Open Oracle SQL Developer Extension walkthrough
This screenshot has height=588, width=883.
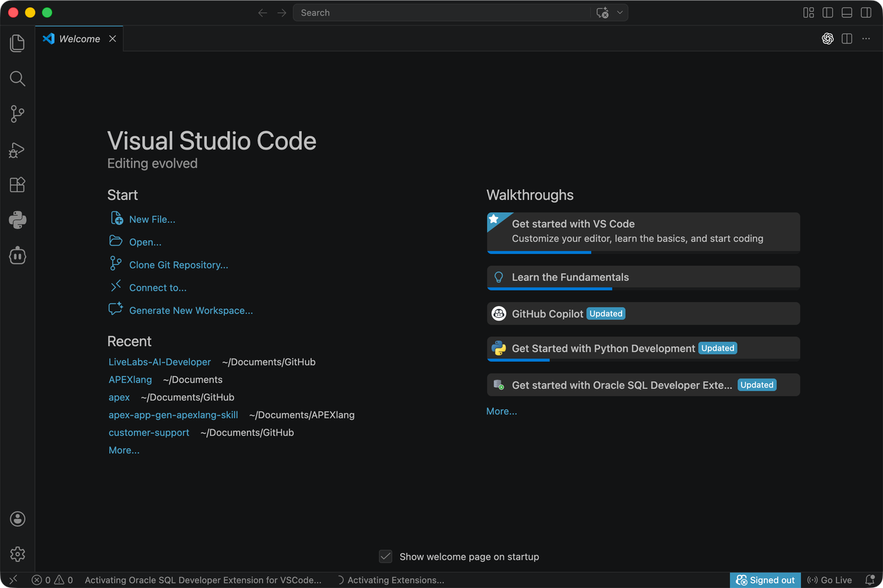[643, 385]
